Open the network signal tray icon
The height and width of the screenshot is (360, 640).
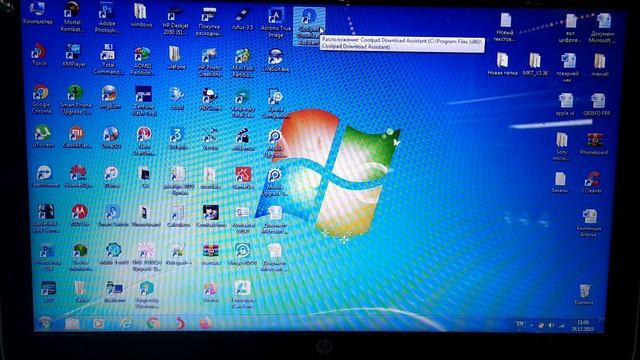click(562, 325)
